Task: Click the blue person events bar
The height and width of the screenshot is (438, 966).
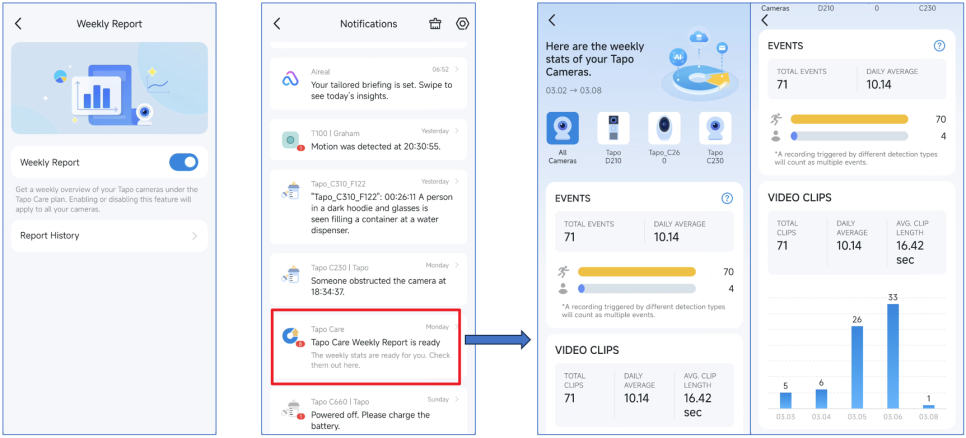Action: tap(636, 288)
